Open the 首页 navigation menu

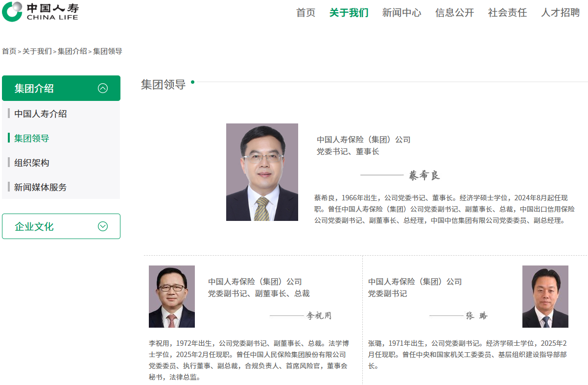click(x=306, y=13)
